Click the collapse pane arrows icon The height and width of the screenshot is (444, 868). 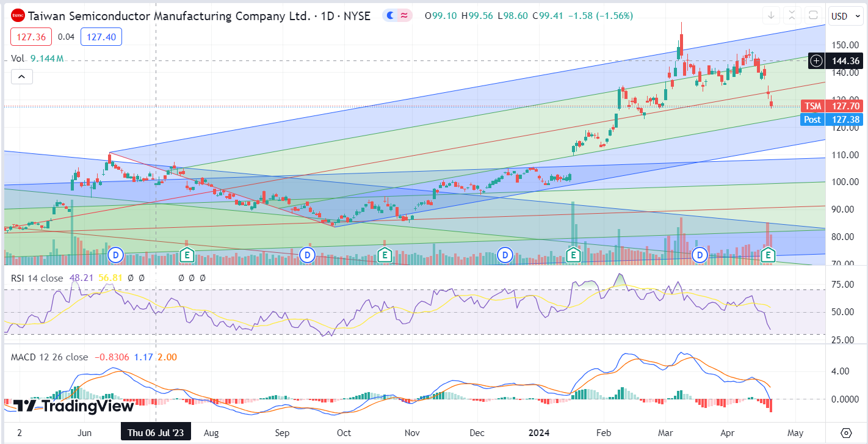click(x=792, y=15)
